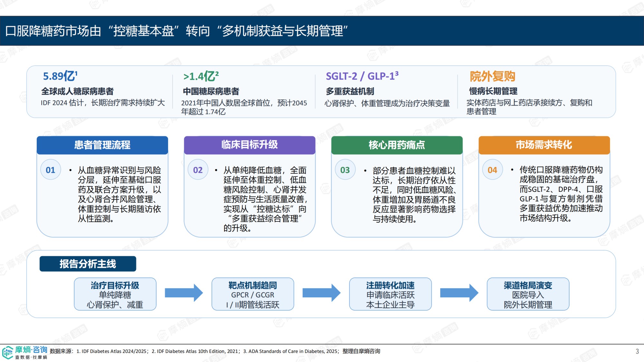
Task: Click the arrow after 注册转化加速
Action: pos(459,293)
